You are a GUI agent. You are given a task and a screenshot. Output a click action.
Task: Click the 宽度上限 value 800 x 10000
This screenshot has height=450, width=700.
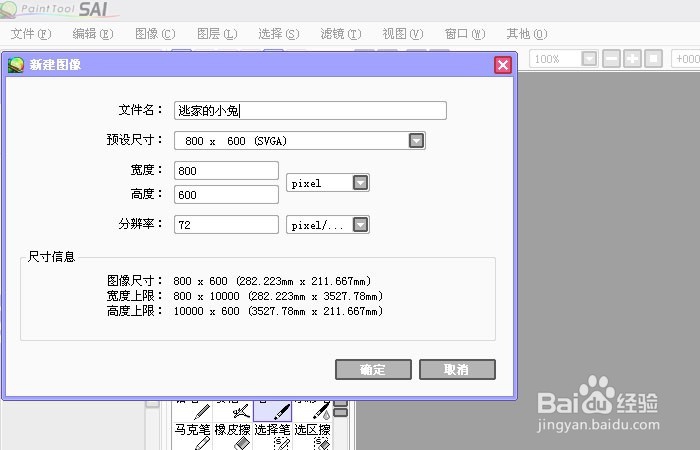(x=206, y=296)
